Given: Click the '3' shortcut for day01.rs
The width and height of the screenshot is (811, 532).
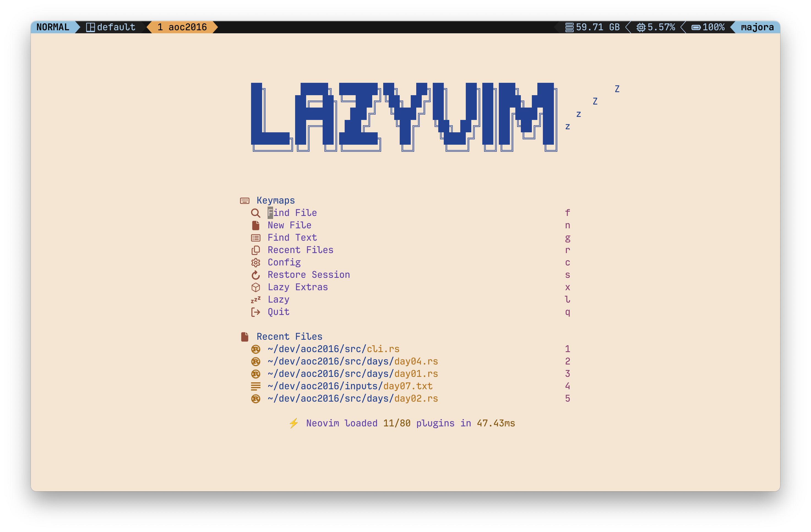Looking at the screenshot, I should click(x=567, y=374).
